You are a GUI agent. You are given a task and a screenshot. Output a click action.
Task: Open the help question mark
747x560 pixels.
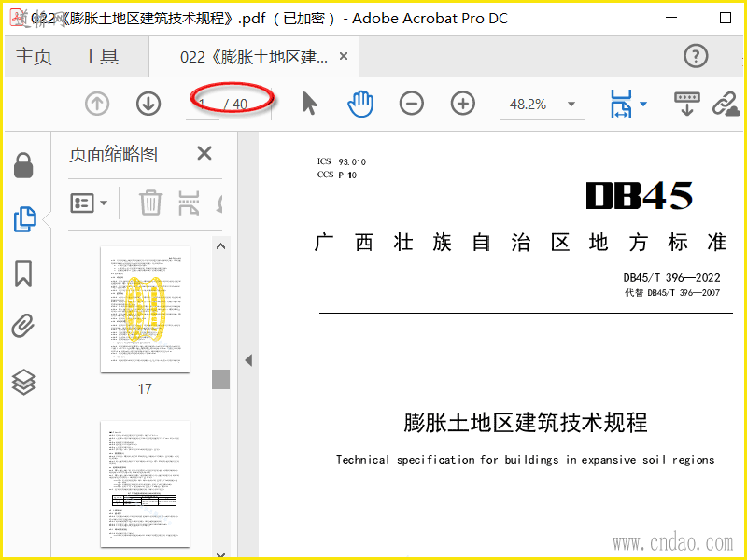tap(696, 56)
